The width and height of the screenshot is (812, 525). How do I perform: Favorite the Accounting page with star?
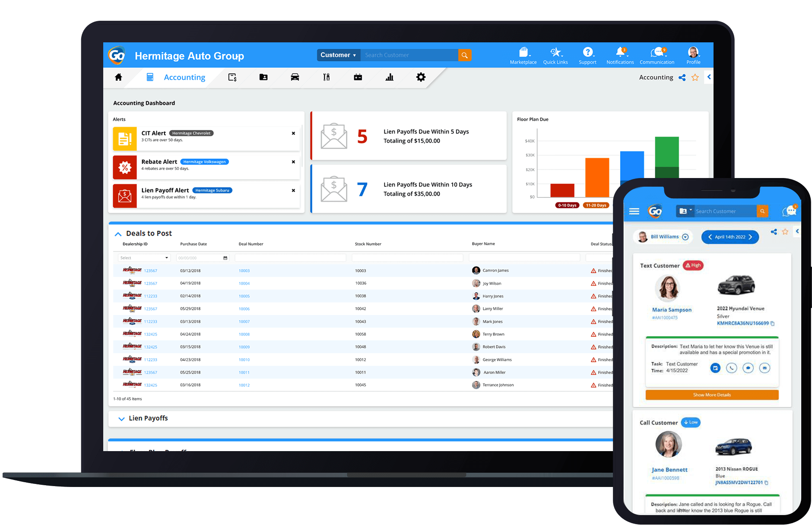[x=695, y=78]
